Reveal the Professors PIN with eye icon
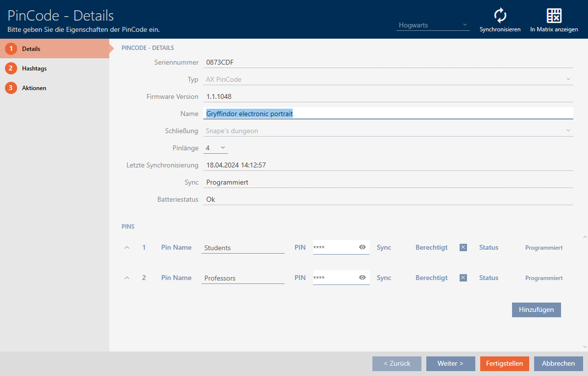The image size is (588, 376). (362, 278)
